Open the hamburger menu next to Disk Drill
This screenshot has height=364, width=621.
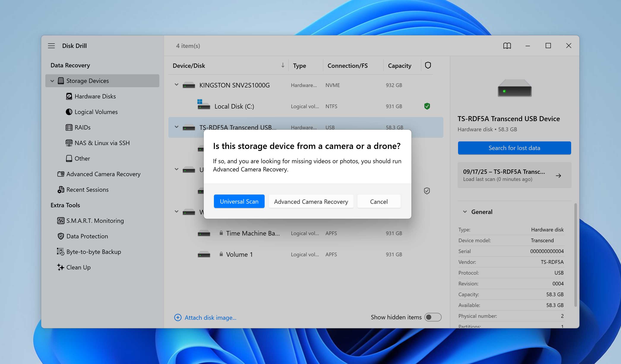click(51, 46)
